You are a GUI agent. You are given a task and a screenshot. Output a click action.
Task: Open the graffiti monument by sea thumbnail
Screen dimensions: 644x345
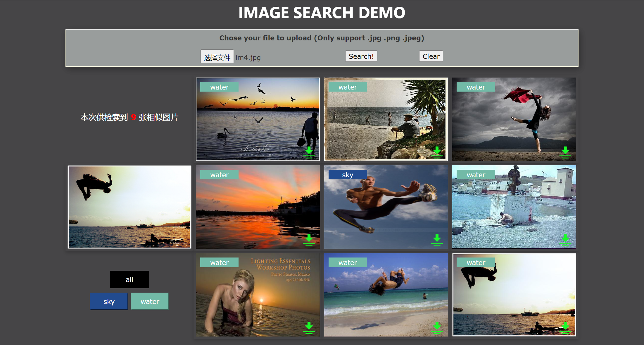tap(514, 207)
